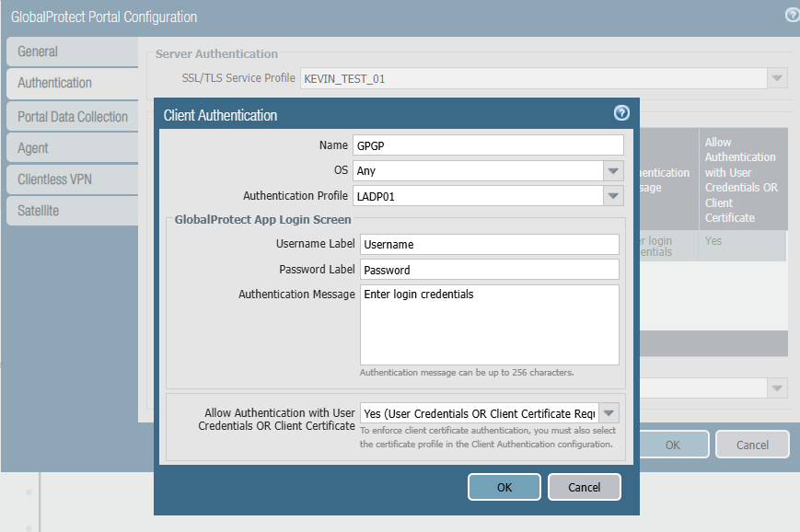The height and width of the screenshot is (532, 800).
Task: Click the SSL/TLS Service Profile field KEVIN_TEST_01
Action: pyautogui.click(x=534, y=78)
